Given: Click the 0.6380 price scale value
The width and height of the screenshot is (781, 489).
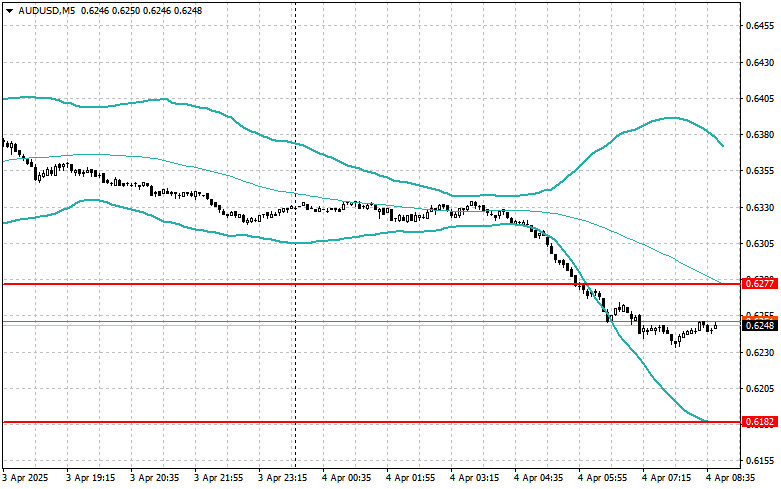Looking at the screenshot, I should pyautogui.click(x=760, y=135).
